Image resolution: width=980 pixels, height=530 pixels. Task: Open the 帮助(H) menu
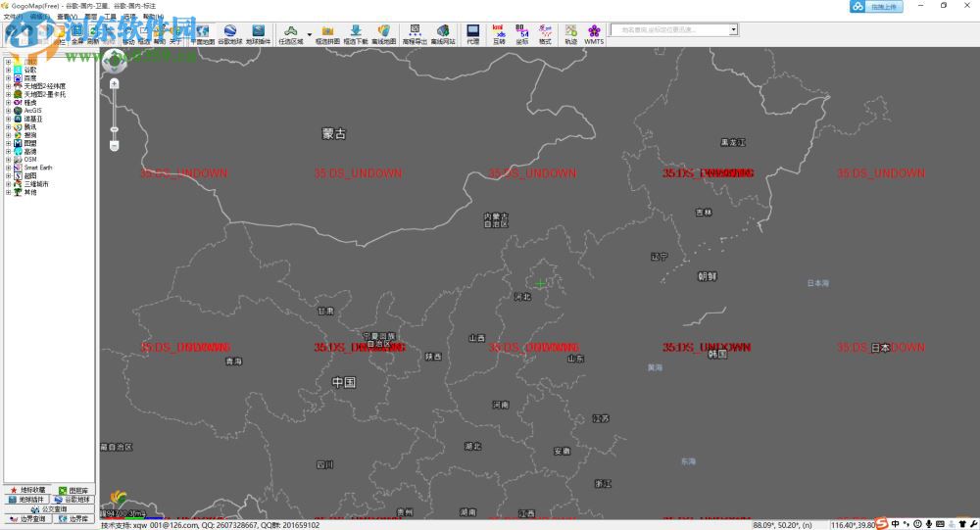tap(153, 17)
